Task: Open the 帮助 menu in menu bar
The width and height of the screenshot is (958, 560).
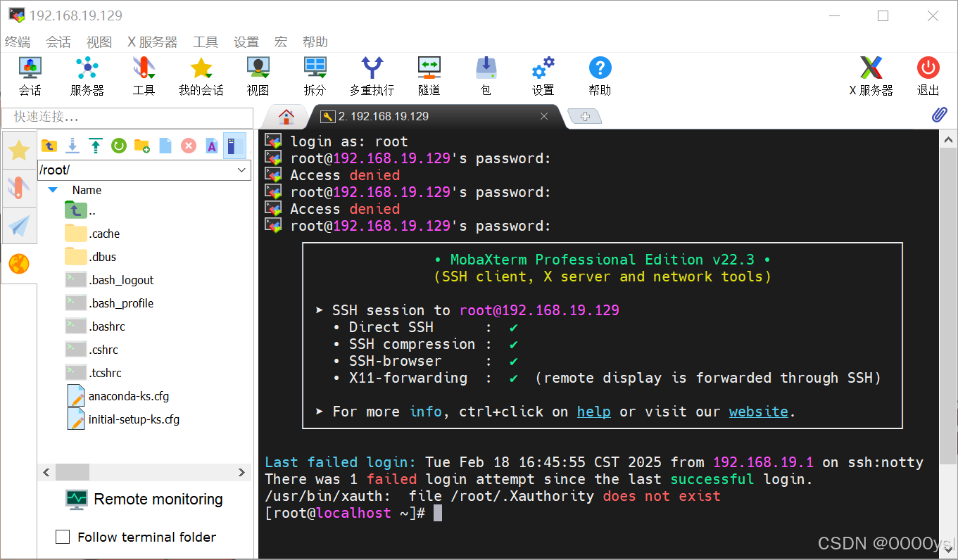Action: (x=315, y=42)
